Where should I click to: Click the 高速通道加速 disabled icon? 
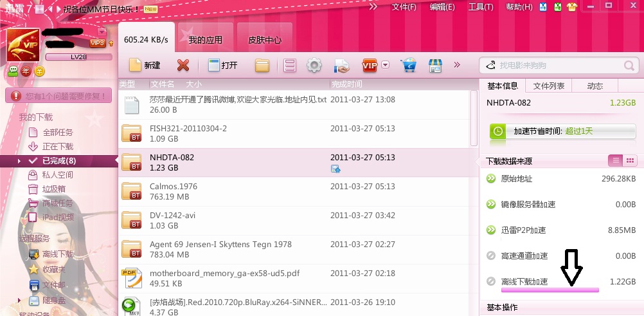coord(491,256)
